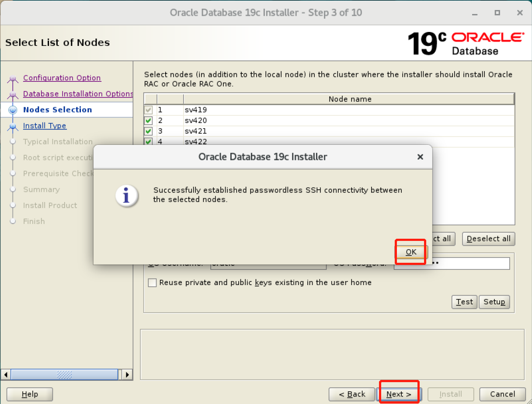This screenshot has height=404, width=532.
Task: Click the Summary step label
Action: pos(42,189)
